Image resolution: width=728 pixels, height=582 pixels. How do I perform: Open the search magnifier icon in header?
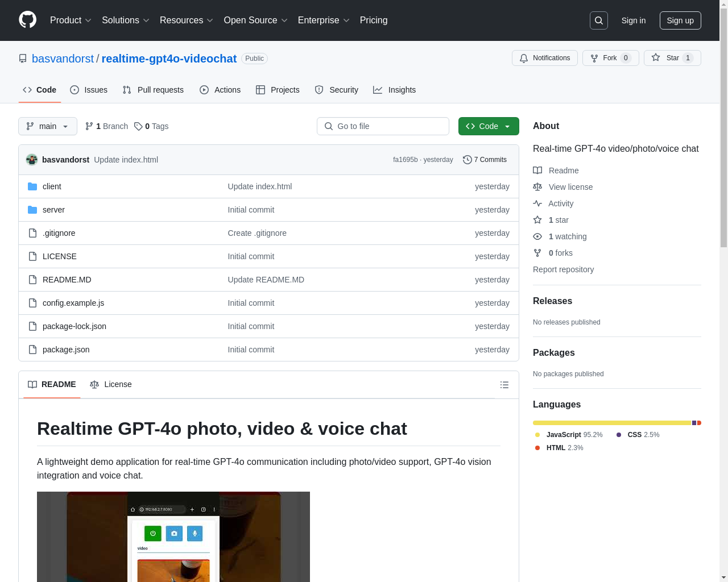coord(599,20)
